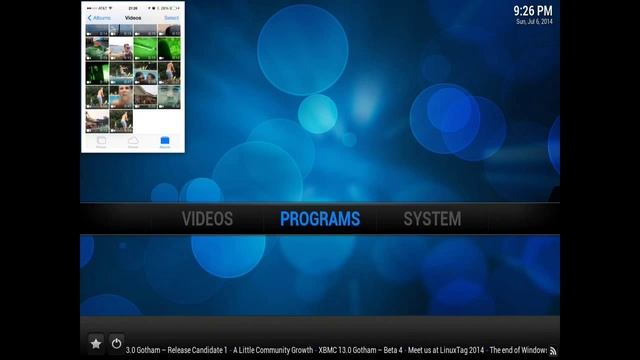Open the last video thumbnail in bottom row
The height and width of the screenshot is (360, 640).
coord(121,121)
